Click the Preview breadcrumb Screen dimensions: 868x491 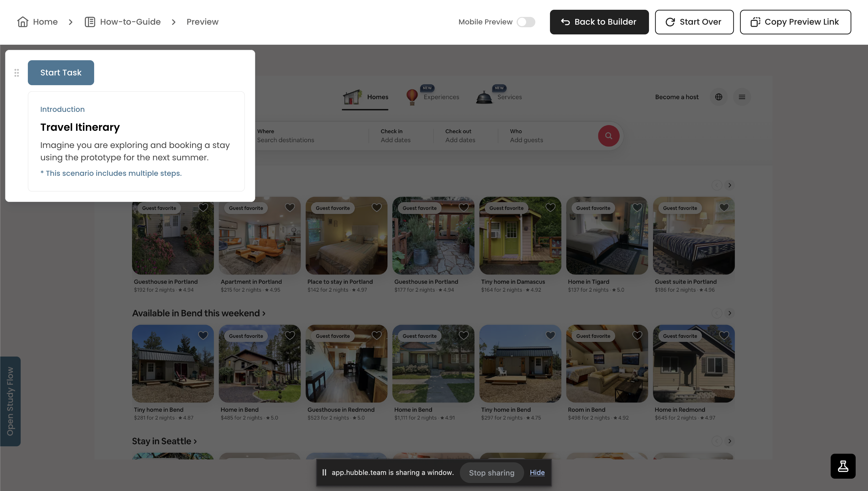pyautogui.click(x=202, y=22)
